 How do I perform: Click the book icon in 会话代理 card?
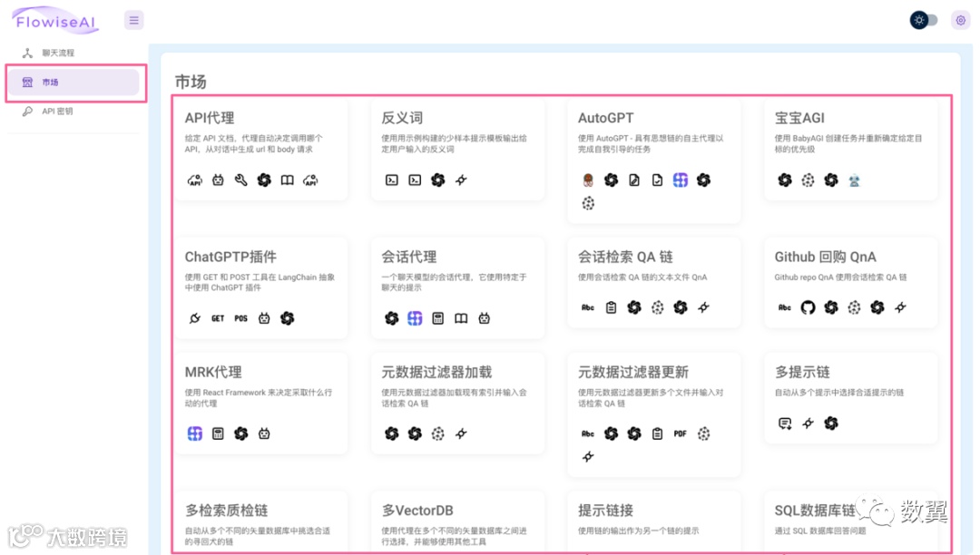(x=461, y=318)
